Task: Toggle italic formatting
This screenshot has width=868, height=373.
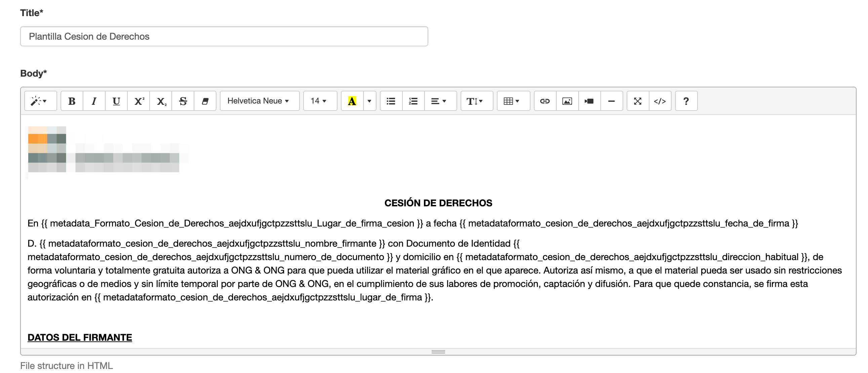Action: point(94,101)
